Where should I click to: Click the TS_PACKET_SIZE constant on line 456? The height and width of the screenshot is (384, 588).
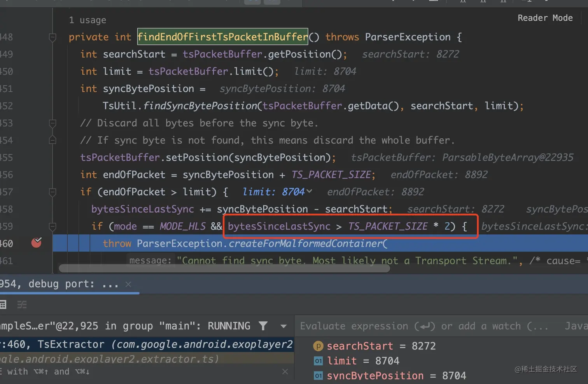tap(331, 175)
